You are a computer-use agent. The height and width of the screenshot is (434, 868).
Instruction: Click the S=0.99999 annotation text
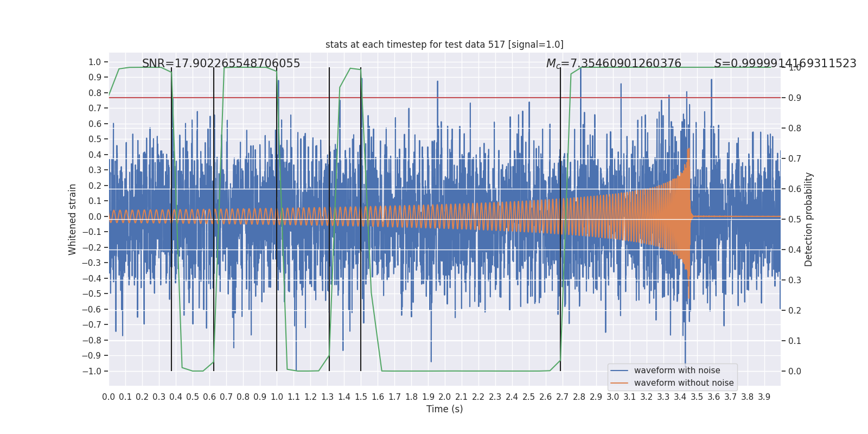click(x=785, y=63)
